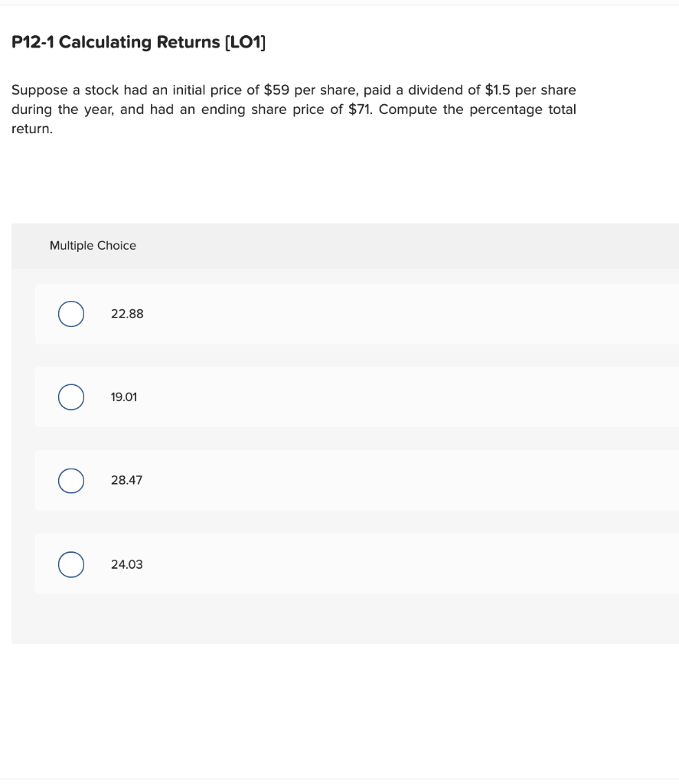Select the radio button for 24.03
Image resolution: width=679 pixels, height=784 pixels.
coord(70,564)
